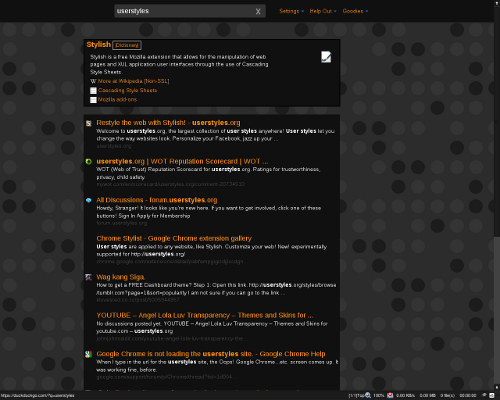Open the Settings dropdown menu
Screen dimensions: 500x400
(291, 11)
